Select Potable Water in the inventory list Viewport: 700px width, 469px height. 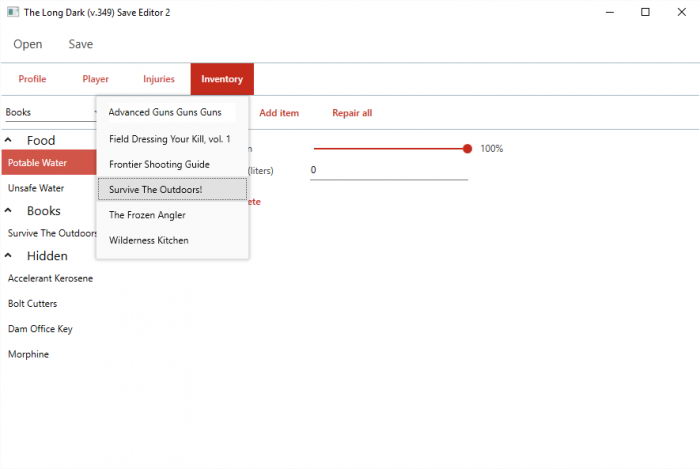(49, 163)
